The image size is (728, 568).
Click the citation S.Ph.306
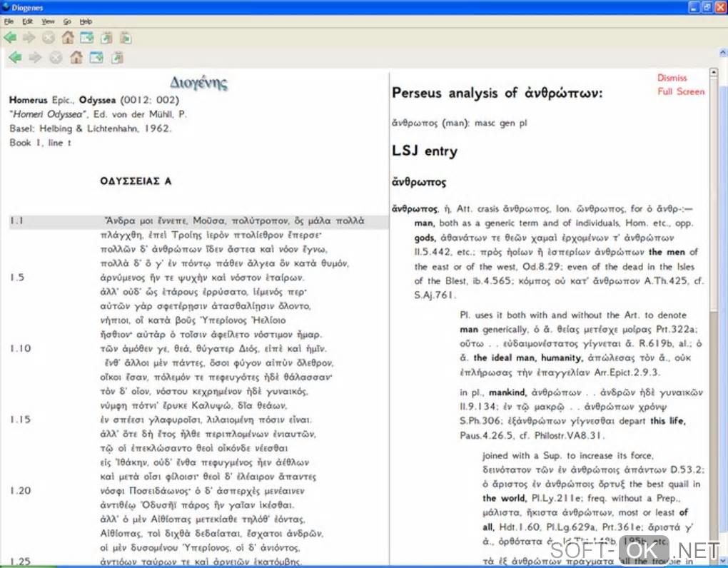point(480,421)
